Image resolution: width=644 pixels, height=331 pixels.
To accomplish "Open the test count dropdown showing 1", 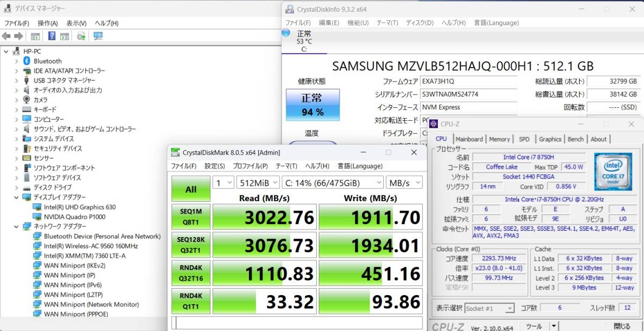I will 223,183.
